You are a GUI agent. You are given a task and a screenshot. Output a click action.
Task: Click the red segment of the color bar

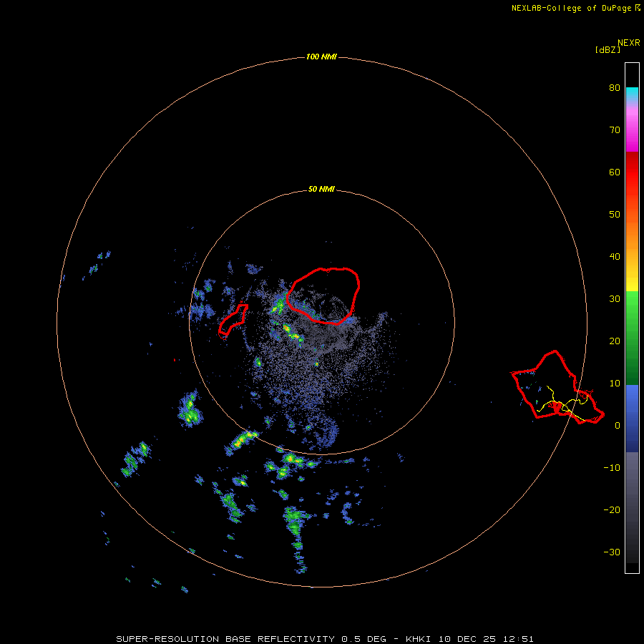click(x=632, y=172)
